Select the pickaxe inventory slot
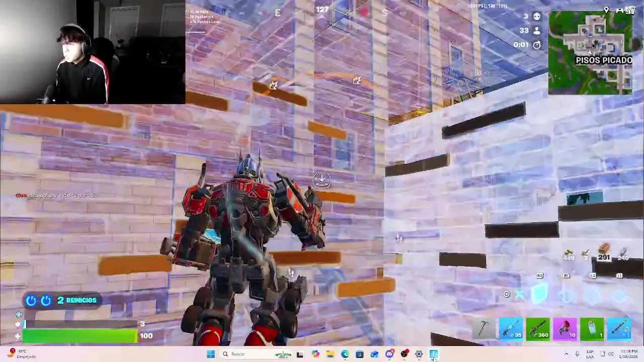 pos(484,329)
